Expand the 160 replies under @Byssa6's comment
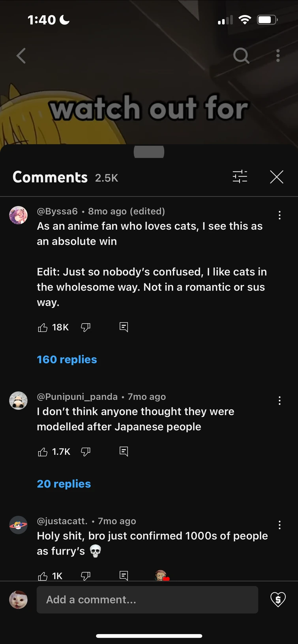Image resolution: width=298 pixels, height=644 pixels. click(x=67, y=359)
